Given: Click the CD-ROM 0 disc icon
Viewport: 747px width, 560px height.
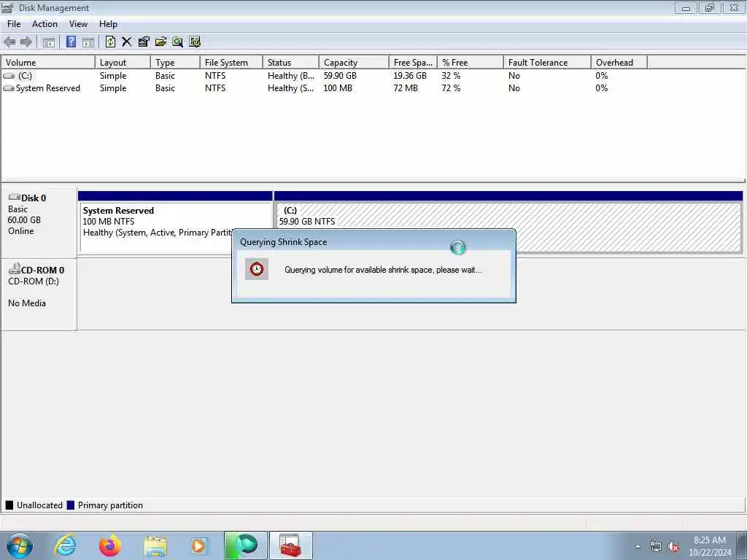Looking at the screenshot, I should [x=15, y=269].
